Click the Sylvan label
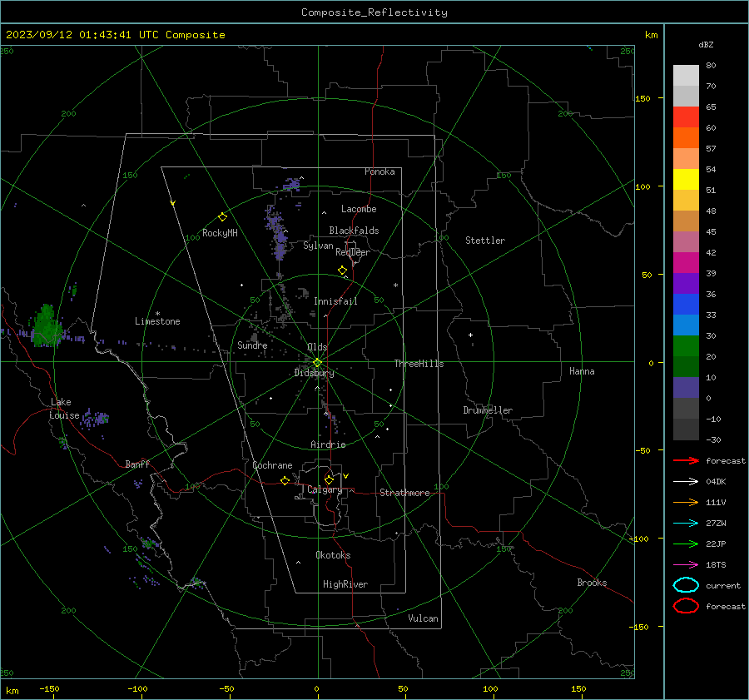The height and width of the screenshot is (700, 749). (318, 246)
